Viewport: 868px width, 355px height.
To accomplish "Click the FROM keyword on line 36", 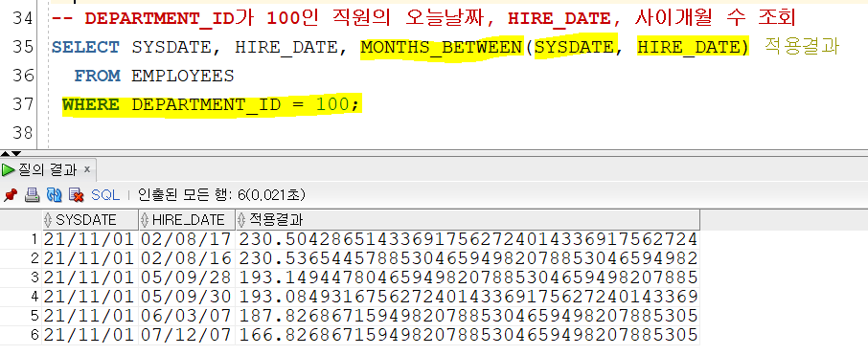I will pyautogui.click(x=97, y=76).
